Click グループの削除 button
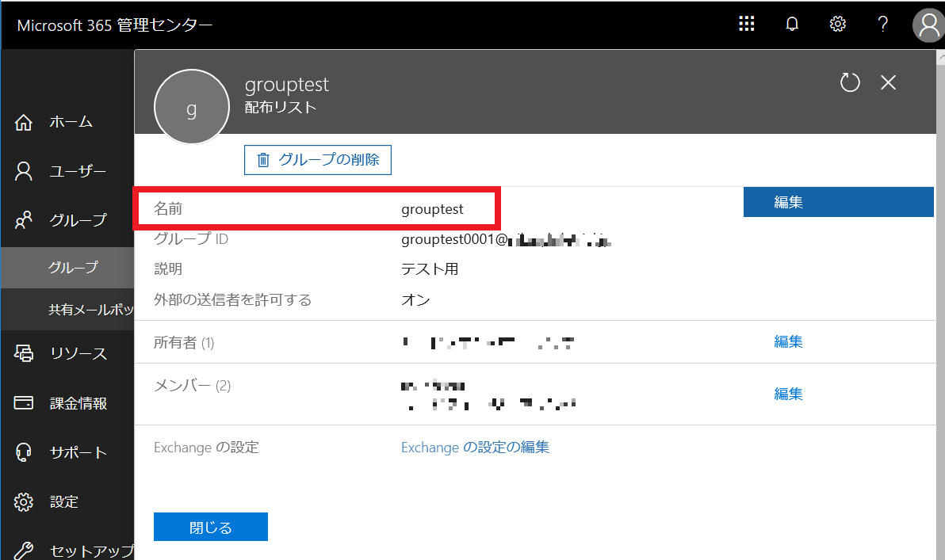This screenshot has width=945, height=560. (x=318, y=159)
